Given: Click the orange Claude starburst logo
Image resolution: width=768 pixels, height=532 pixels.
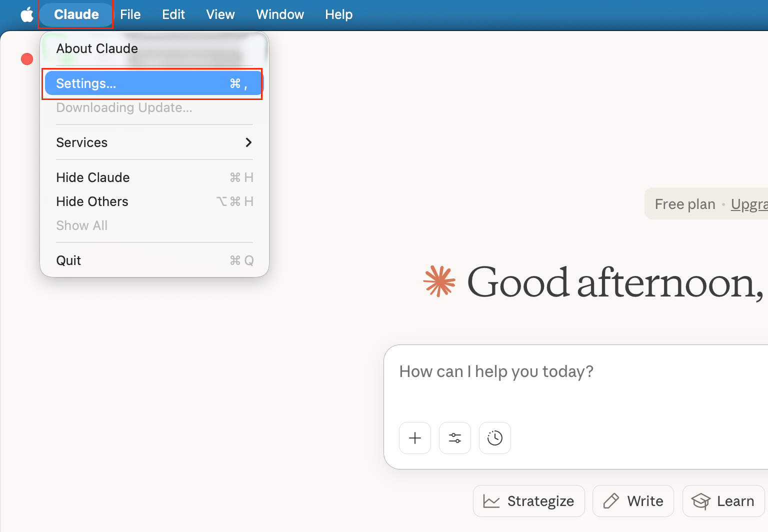Looking at the screenshot, I should pos(439,281).
